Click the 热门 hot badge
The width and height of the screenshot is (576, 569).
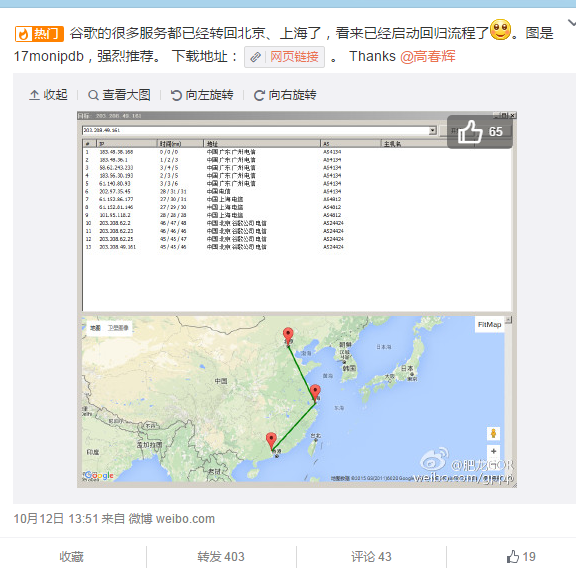[39, 34]
